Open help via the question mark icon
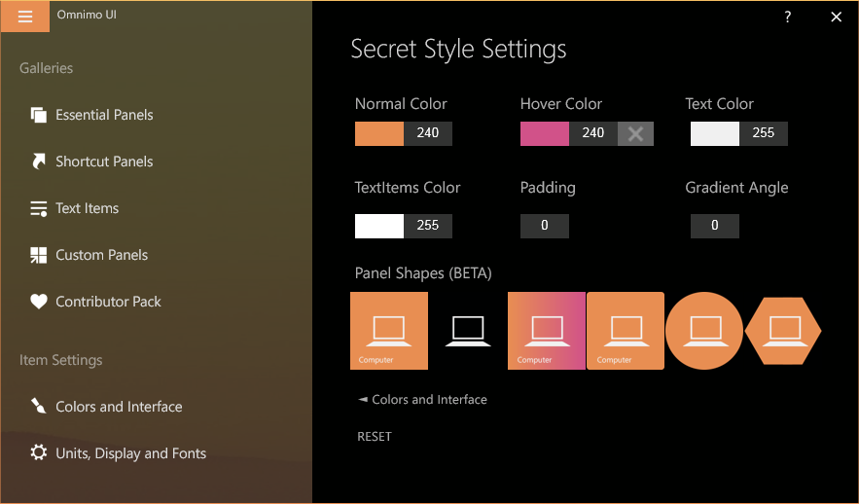This screenshot has width=859, height=504. tap(787, 17)
